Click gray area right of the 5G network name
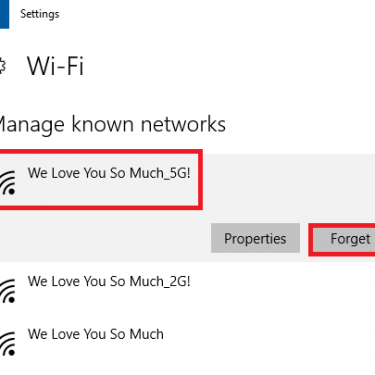The image size is (375, 375). tap(288, 182)
